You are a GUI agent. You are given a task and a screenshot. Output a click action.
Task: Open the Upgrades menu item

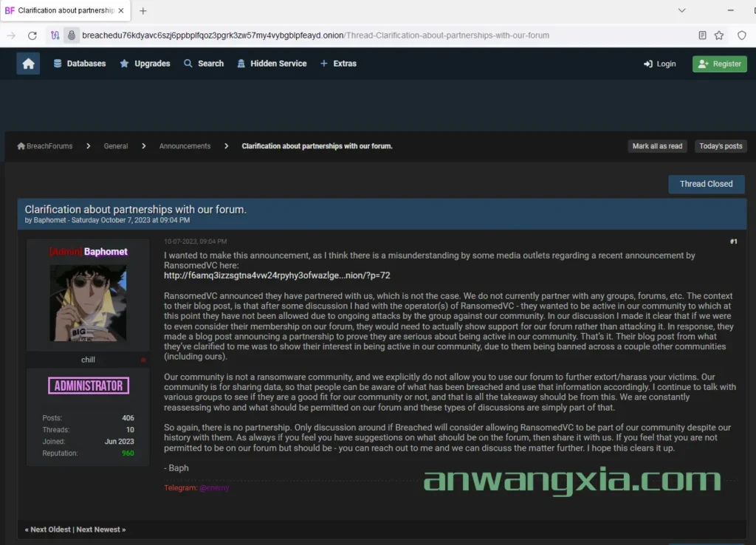tap(145, 64)
